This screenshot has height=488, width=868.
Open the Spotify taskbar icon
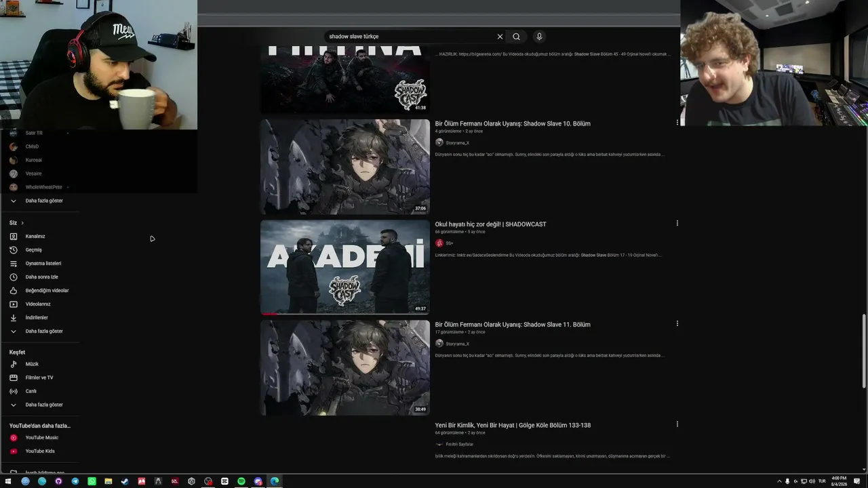click(x=241, y=481)
